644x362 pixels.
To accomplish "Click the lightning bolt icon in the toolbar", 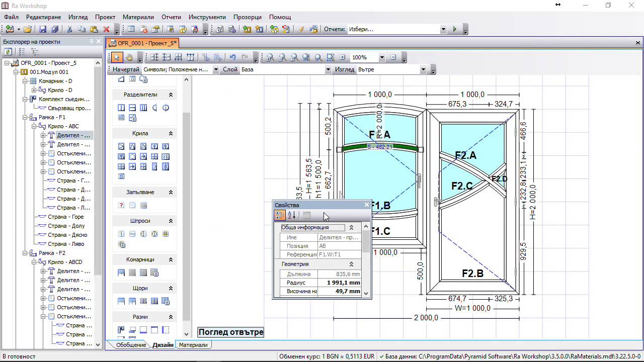I will pyautogui.click(x=301, y=30).
